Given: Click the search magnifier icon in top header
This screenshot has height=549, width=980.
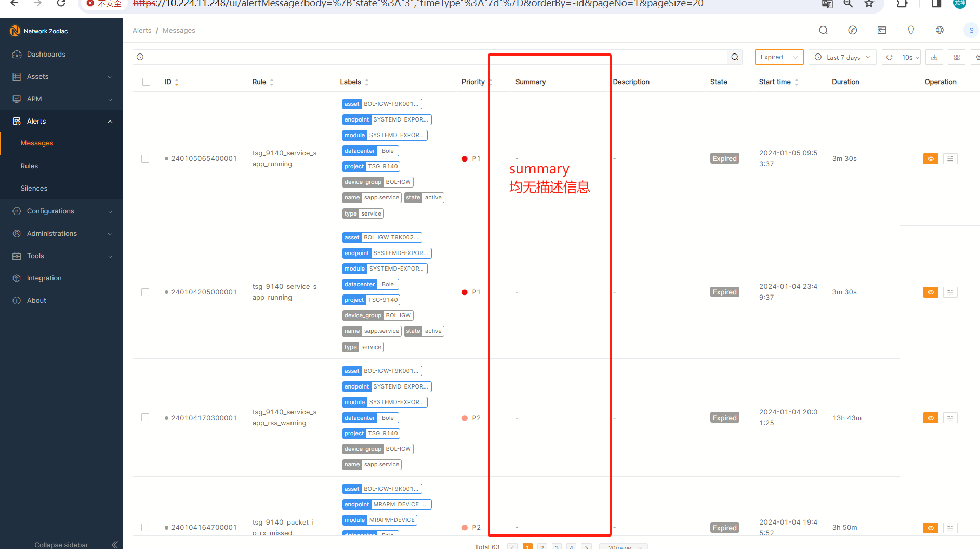Looking at the screenshot, I should click(823, 30).
